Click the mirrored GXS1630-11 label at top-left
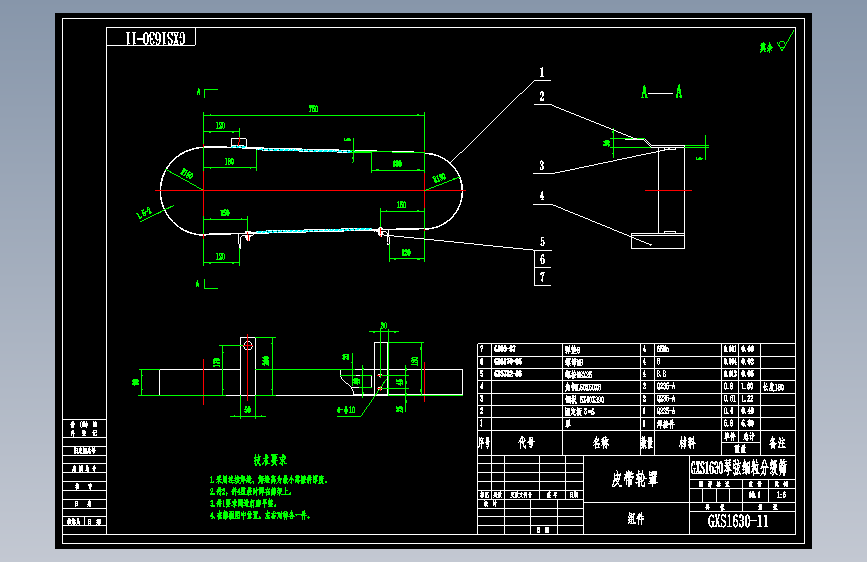The height and width of the screenshot is (562, 867). click(155, 38)
